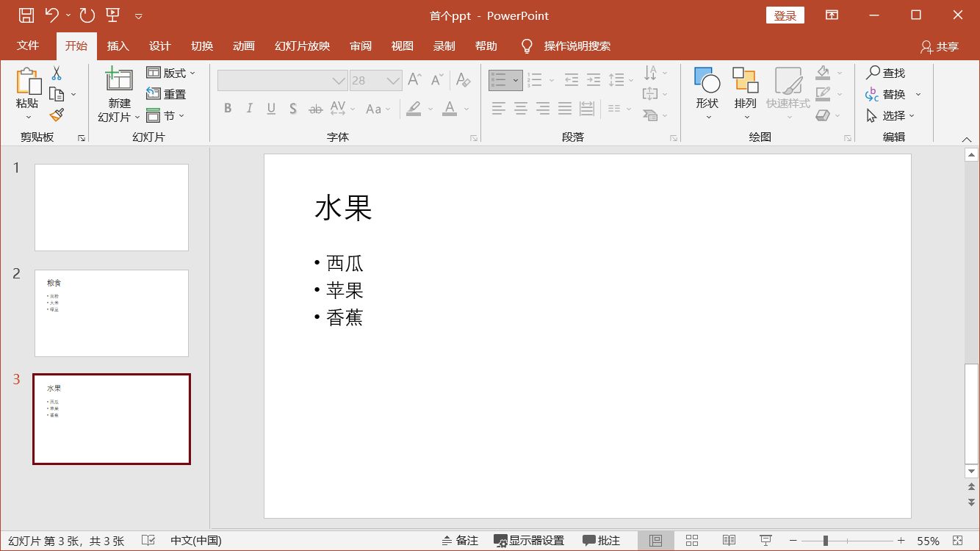
Task: Decrease list indent level
Action: (x=572, y=79)
